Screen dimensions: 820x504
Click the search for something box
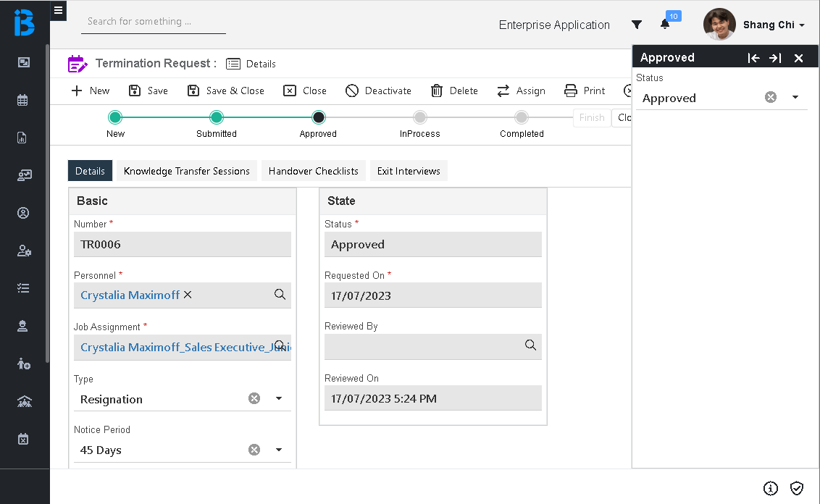point(154,22)
